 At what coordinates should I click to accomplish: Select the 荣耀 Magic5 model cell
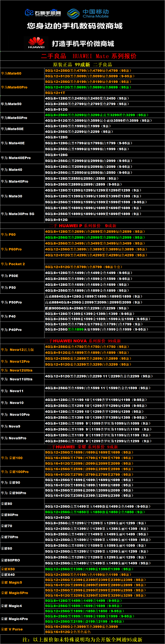pyautogui.click(x=22, y=582)
